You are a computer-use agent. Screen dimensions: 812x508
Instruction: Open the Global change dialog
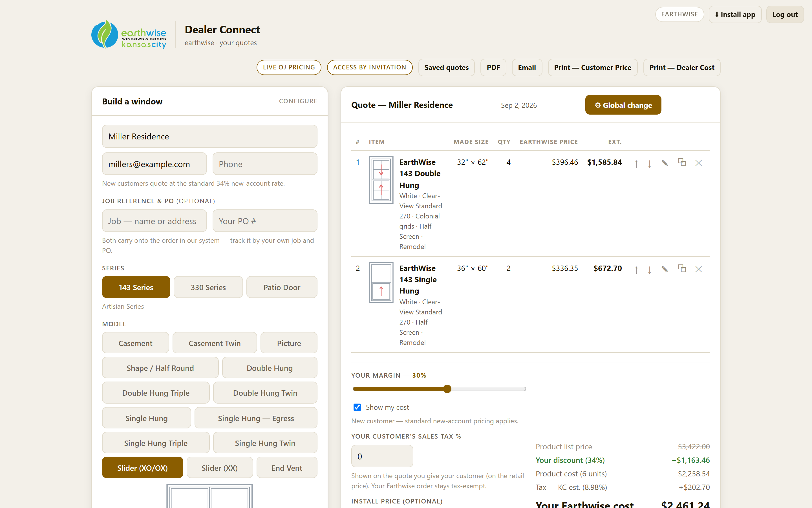pyautogui.click(x=623, y=105)
